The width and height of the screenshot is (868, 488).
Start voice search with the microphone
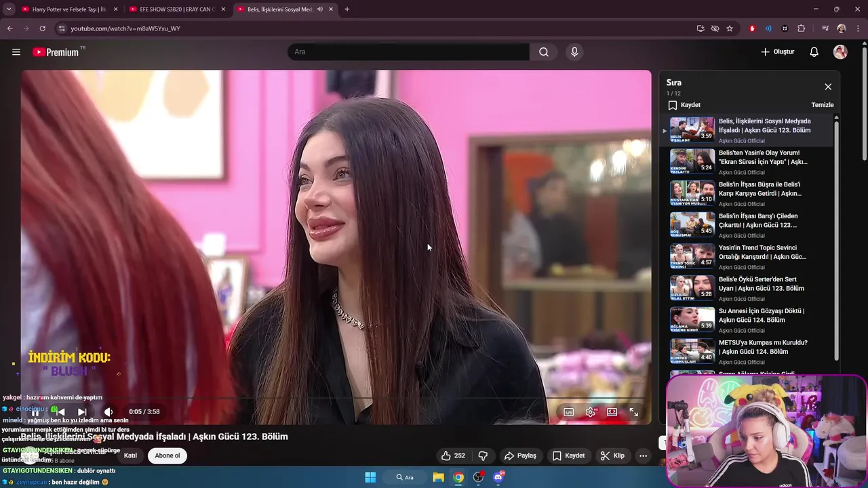[x=574, y=52]
